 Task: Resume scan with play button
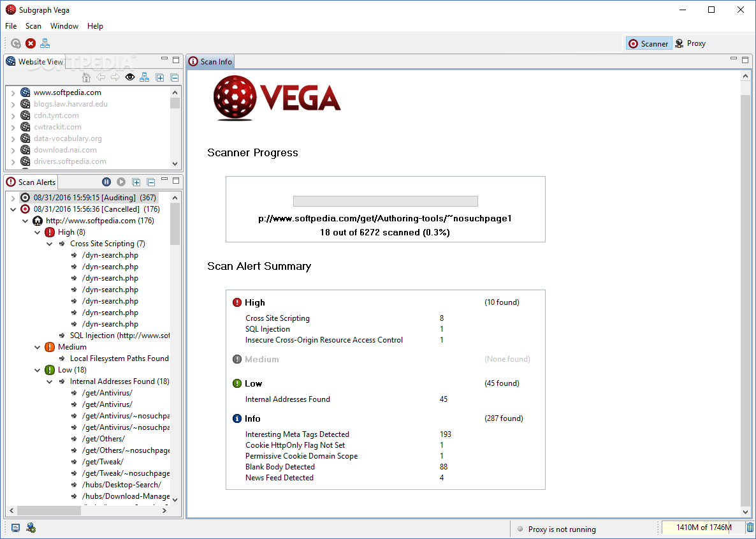[121, 182]
